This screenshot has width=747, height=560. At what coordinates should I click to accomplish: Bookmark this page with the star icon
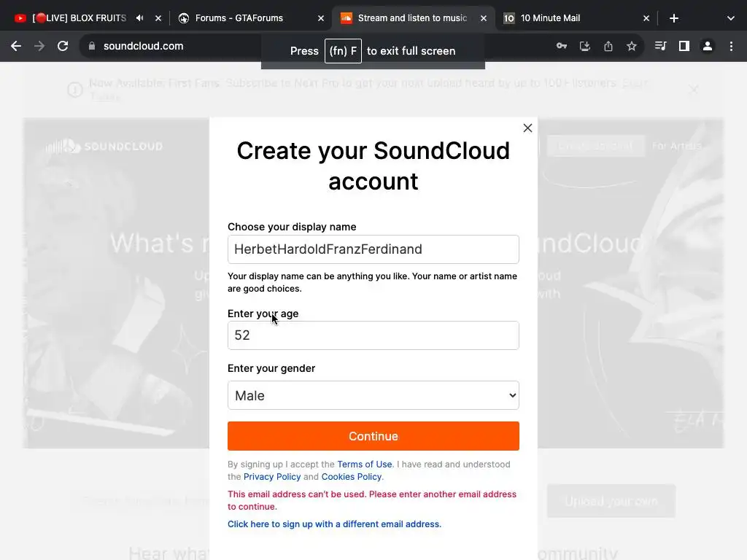[x=632, y=46]
